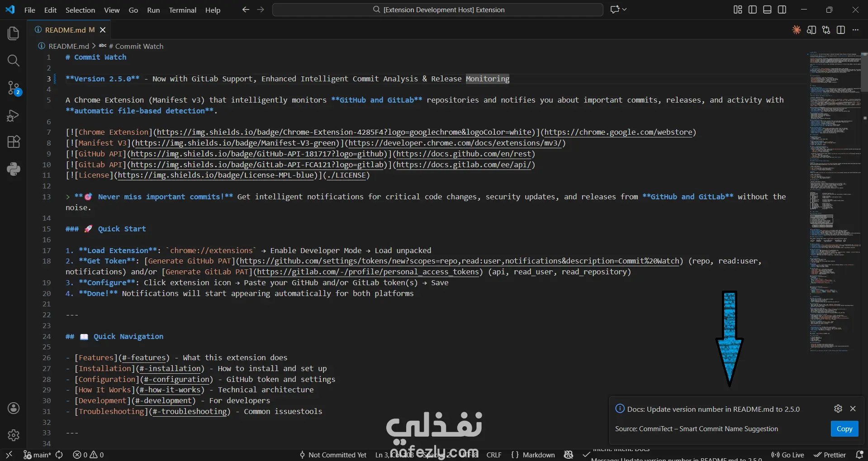The height and width of the screenshot is (461, 868).
Task: Click the Synchronize Changes icon
Action: tap(59, 455)
